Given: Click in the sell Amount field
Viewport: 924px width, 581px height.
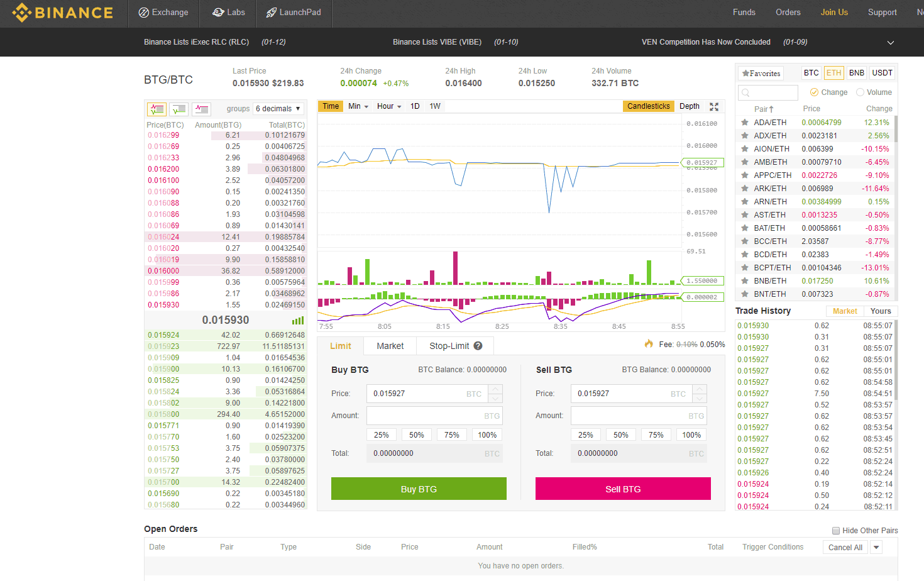Looking at the screenshot, I should (639, 416).
